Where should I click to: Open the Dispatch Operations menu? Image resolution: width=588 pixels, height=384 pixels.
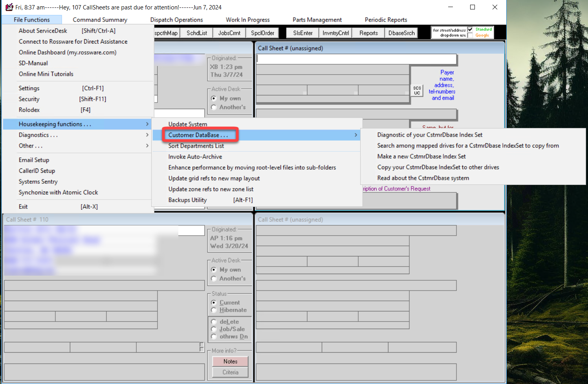click(x=176, y=20)
